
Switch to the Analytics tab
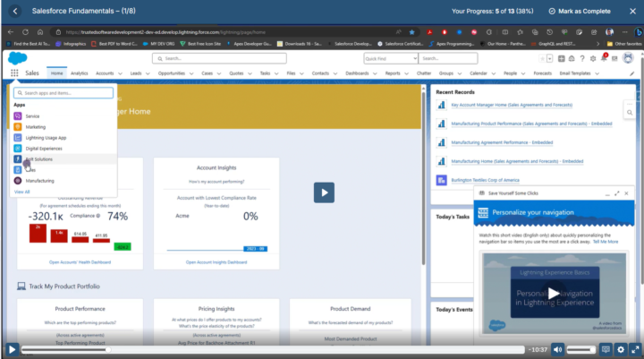point(80,73)
